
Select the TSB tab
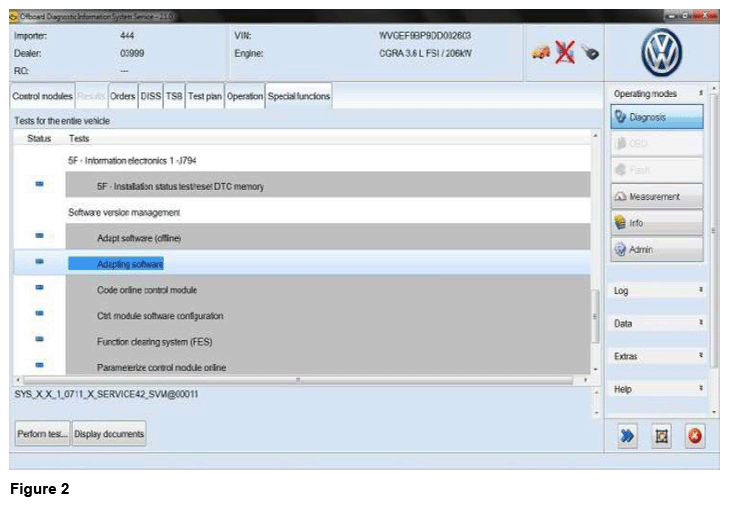[174, 96]
